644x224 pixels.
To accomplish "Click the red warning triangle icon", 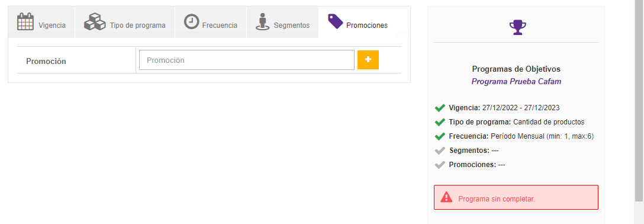I will [446, 197].
